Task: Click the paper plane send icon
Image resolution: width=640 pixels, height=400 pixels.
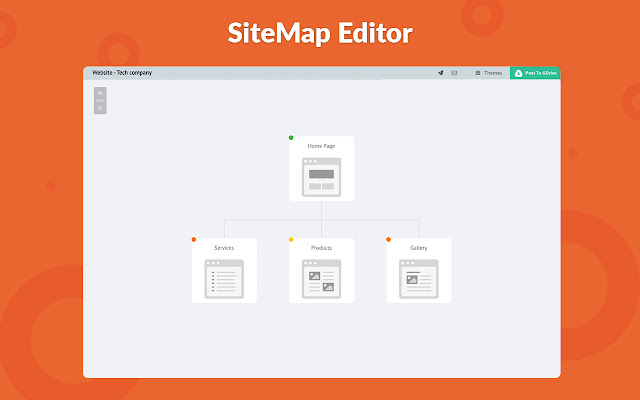Action: (x=440, y=73)
